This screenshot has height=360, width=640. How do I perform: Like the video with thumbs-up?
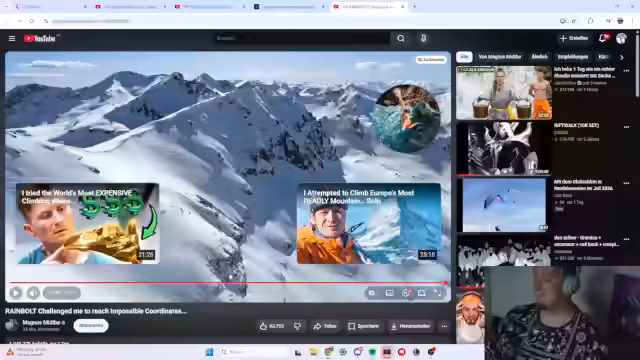coord(272,326)
